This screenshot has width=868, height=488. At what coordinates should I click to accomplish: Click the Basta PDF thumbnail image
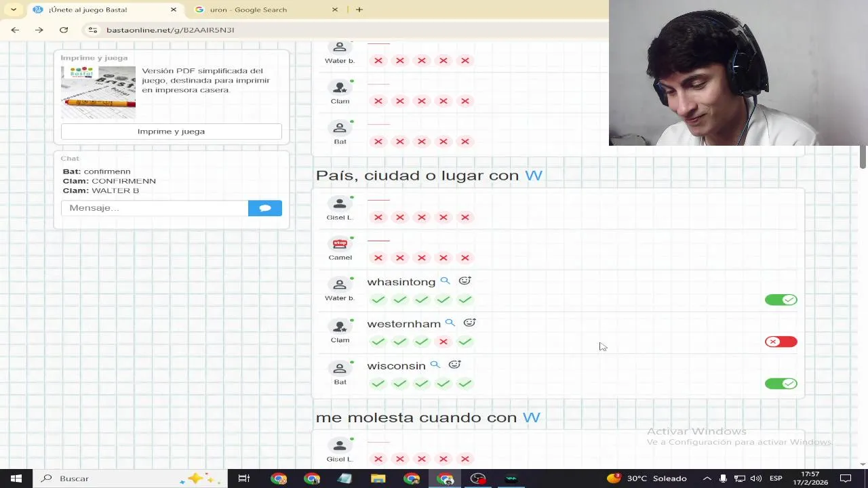point(98,92)
